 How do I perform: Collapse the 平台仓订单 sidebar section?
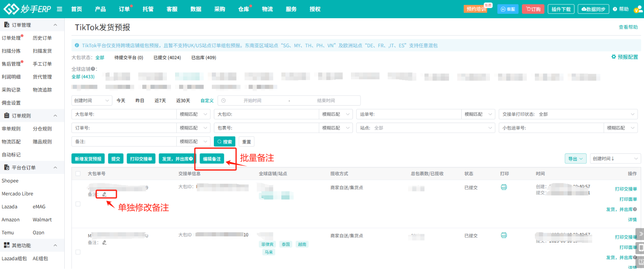(x=55, y=168)
